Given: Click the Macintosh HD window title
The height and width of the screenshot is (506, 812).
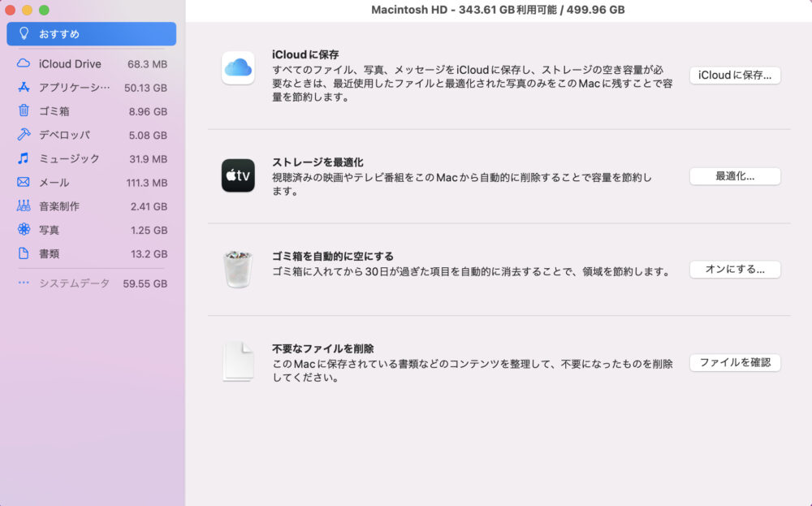Looking at the screenshot, I should (498, 10).
